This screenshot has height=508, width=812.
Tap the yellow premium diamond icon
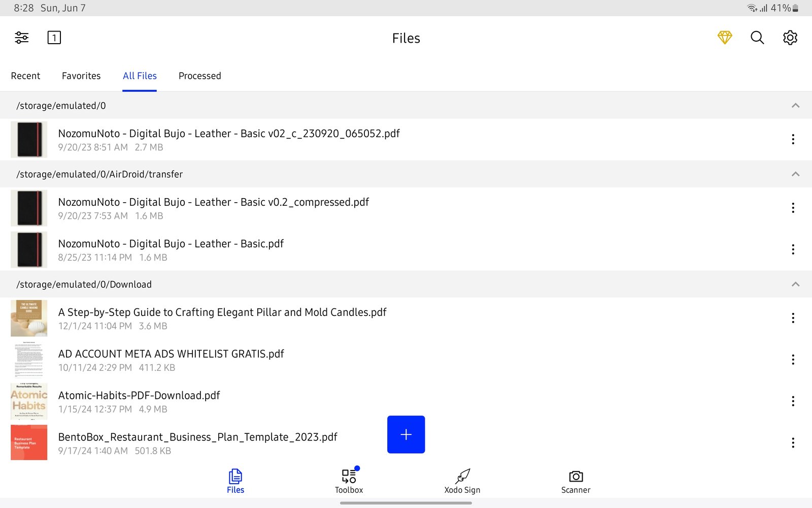tap(725, 38)
